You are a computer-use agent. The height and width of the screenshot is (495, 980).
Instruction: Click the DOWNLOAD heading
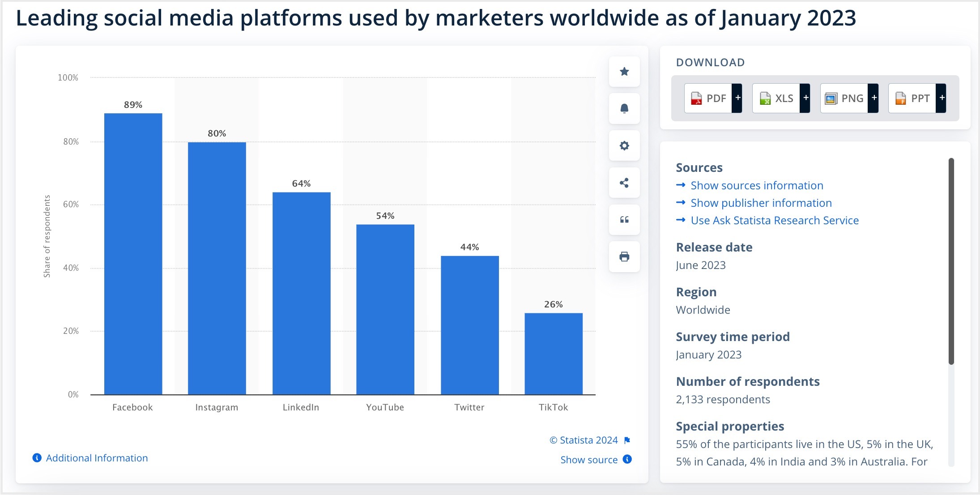[x=710, y=63]
